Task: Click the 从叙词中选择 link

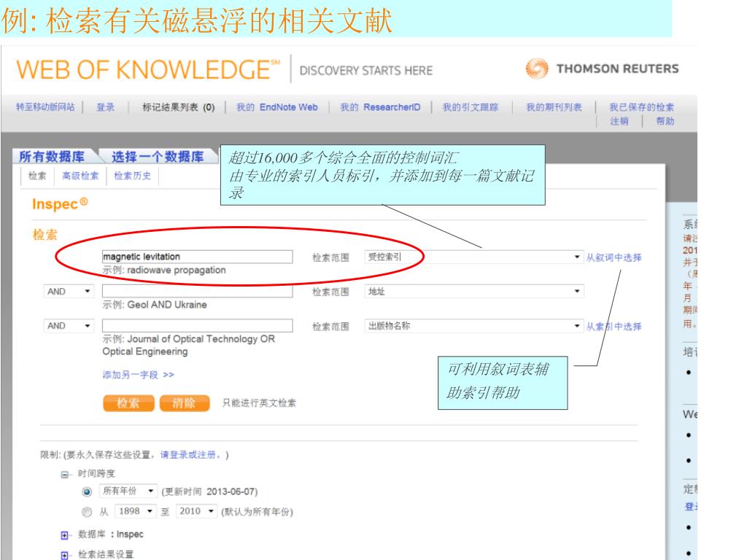Action: (614, 257)
